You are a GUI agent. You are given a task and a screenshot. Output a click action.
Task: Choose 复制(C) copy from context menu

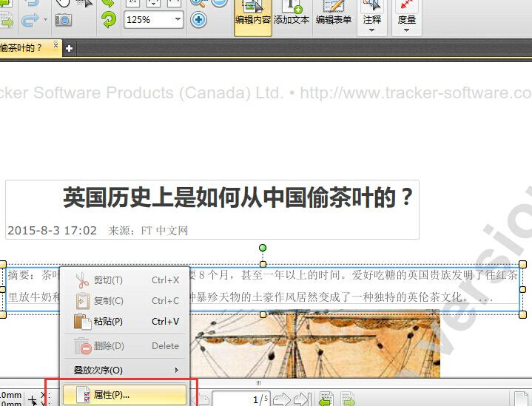tap(125, 301)
